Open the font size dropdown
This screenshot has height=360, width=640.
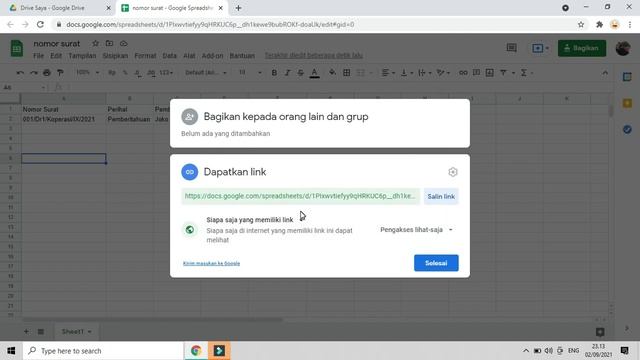tap(250, 73)
